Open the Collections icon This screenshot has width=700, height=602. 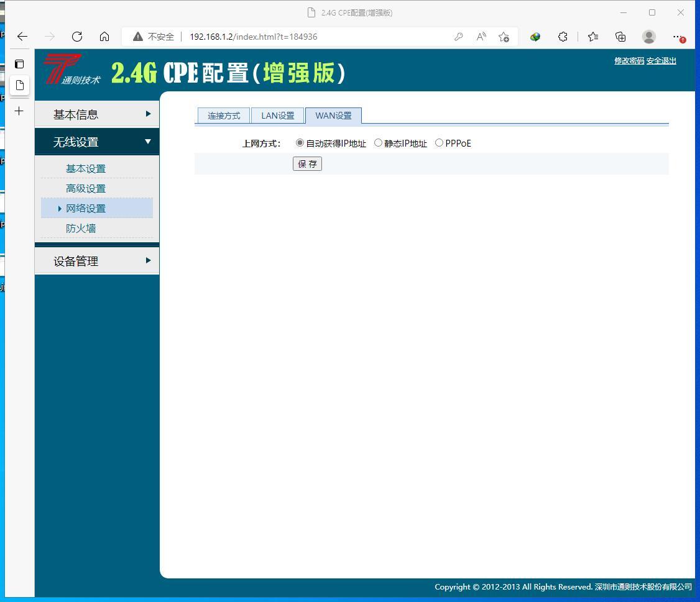point(620,37)
